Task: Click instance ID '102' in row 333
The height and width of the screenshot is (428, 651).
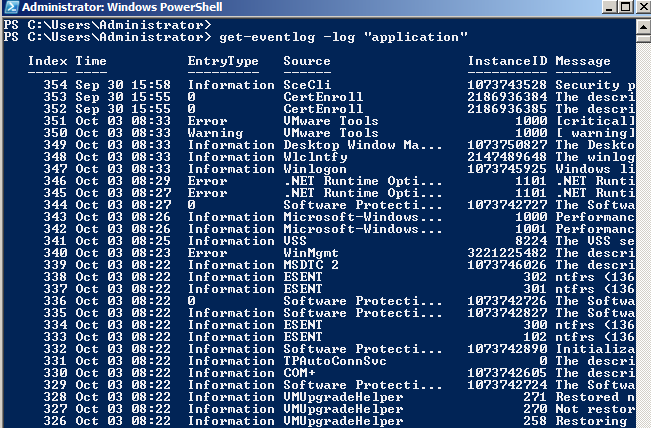Action: coord(535,338)
